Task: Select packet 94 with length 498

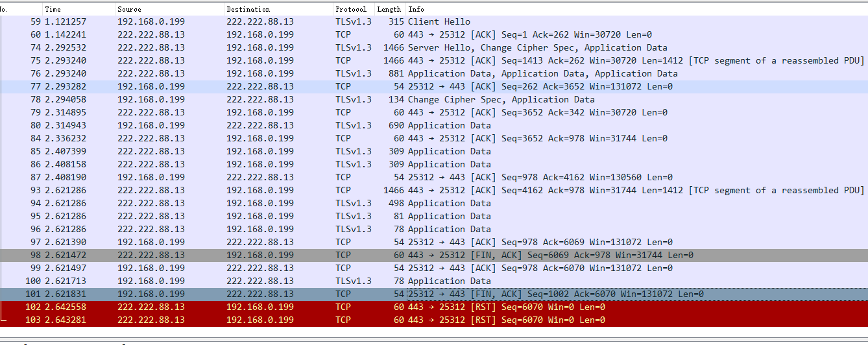Action: click(x=434, y=204)
